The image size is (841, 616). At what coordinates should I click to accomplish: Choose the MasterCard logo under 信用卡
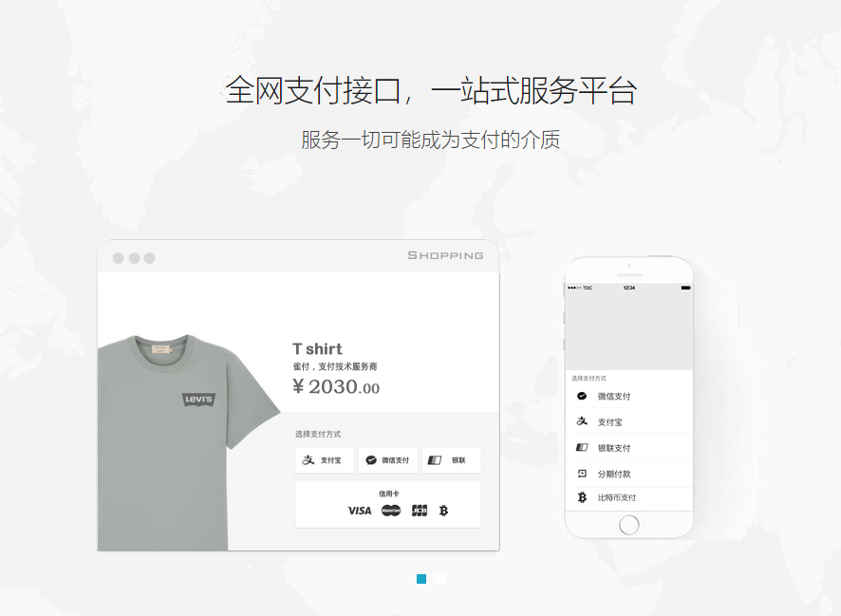391,511
